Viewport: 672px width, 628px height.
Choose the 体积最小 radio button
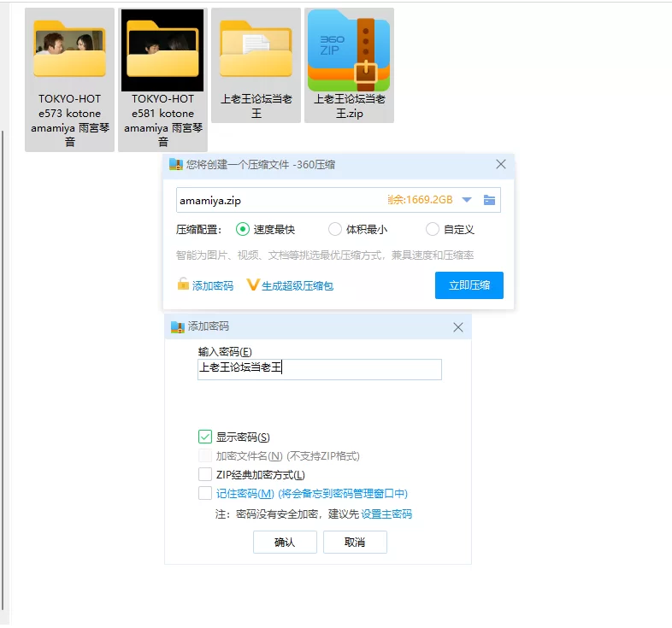pos(335,229)
